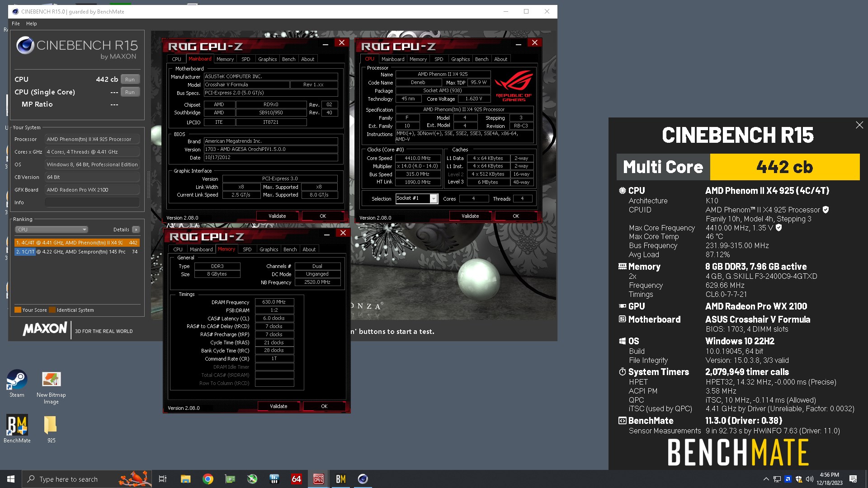Close the CPU-Z Mainboard window
The height and width of the screenshot is (488, 868).
coord(342,42)
